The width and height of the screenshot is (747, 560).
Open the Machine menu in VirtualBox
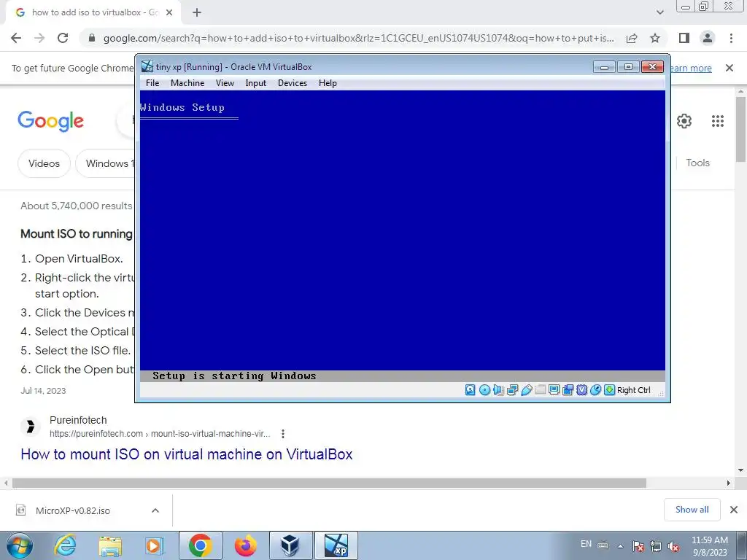pos(187,83)
